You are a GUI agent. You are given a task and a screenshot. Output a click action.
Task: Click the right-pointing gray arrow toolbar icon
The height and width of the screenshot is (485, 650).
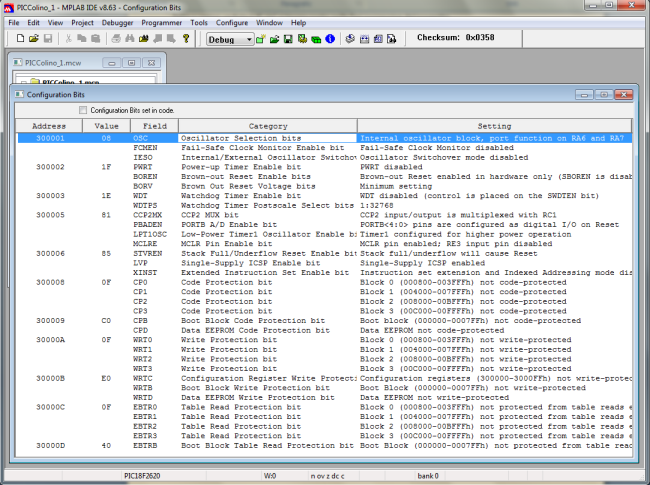171,39
